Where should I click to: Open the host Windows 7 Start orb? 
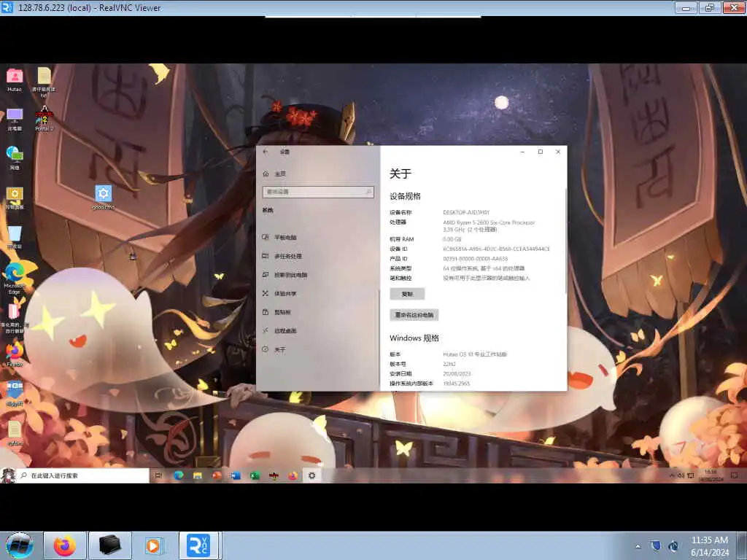[x=20, y=545]
